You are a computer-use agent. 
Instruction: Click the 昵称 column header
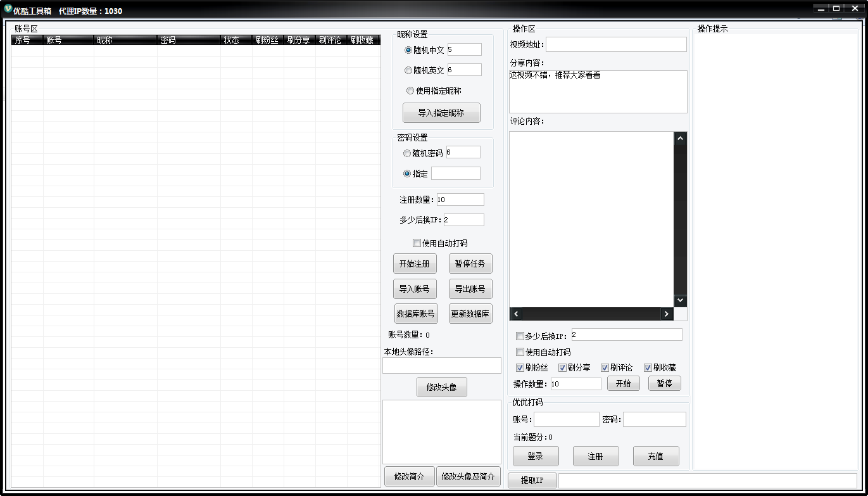pos(125,40)
